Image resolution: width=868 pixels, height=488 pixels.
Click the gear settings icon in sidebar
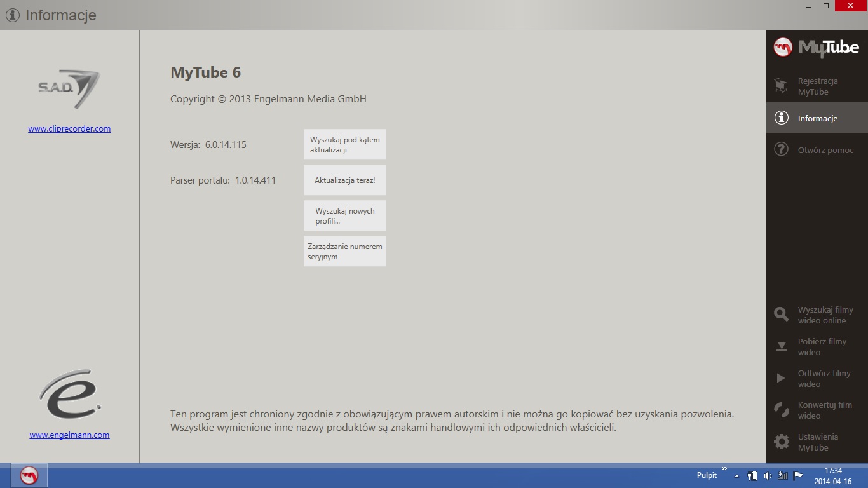pos(781,442)
